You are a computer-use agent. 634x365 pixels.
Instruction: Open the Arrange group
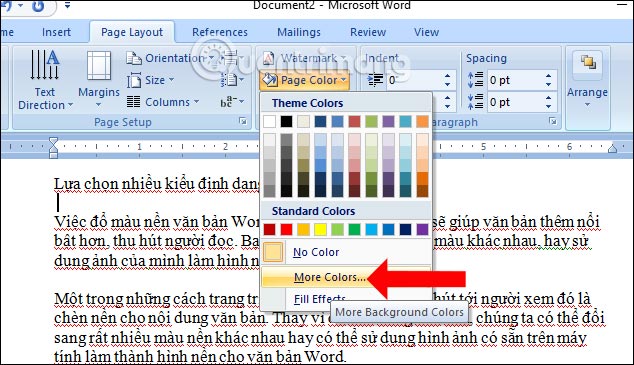point(588,80)
